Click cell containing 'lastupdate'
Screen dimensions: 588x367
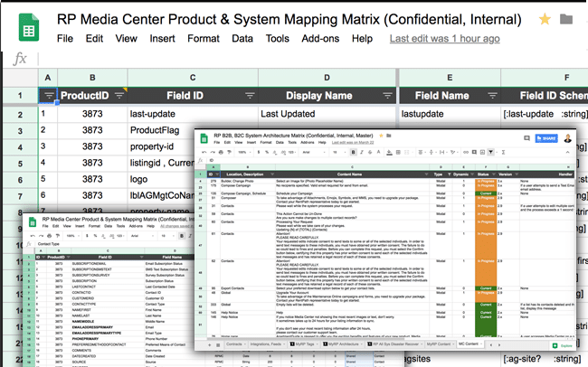450,114
